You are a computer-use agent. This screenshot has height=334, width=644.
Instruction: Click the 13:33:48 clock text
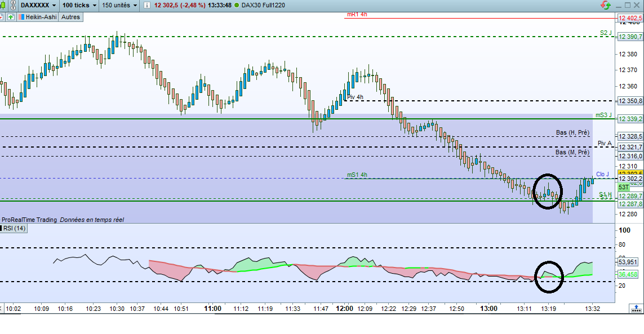point(219,5)
